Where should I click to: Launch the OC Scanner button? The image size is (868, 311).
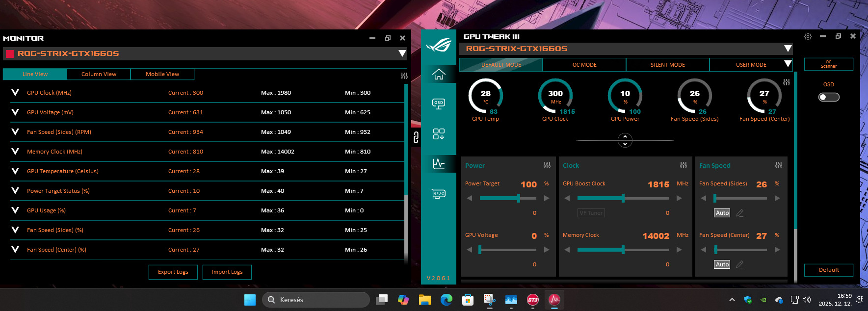point(829,64)
